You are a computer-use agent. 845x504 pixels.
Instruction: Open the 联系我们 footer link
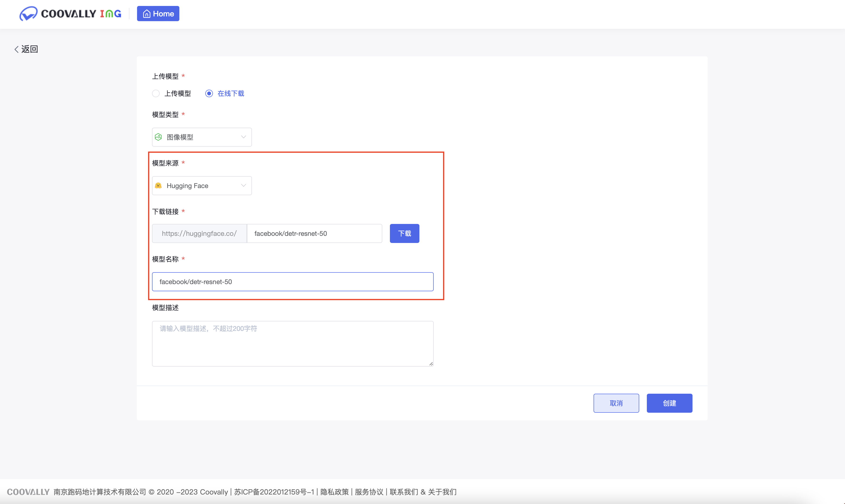404,492
